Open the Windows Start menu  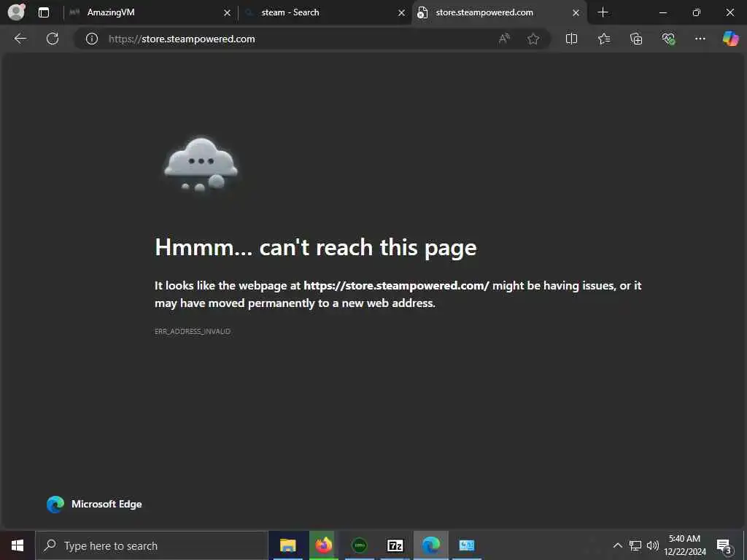pyautogui.click(x=18, y=545)
